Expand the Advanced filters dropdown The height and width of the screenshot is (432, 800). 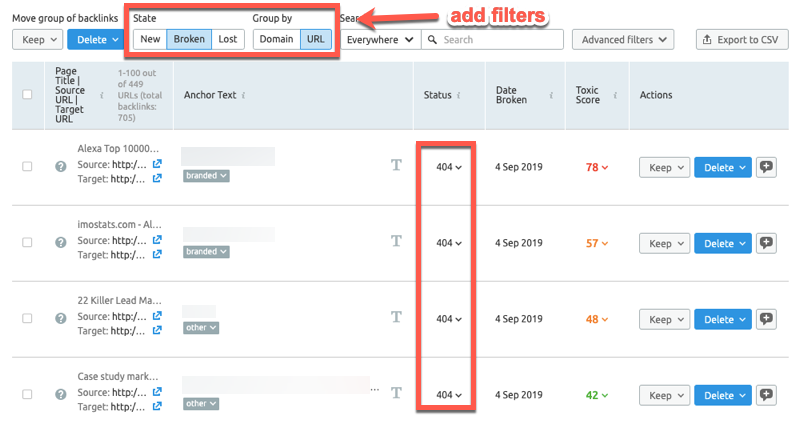click(x=622, y=40)
